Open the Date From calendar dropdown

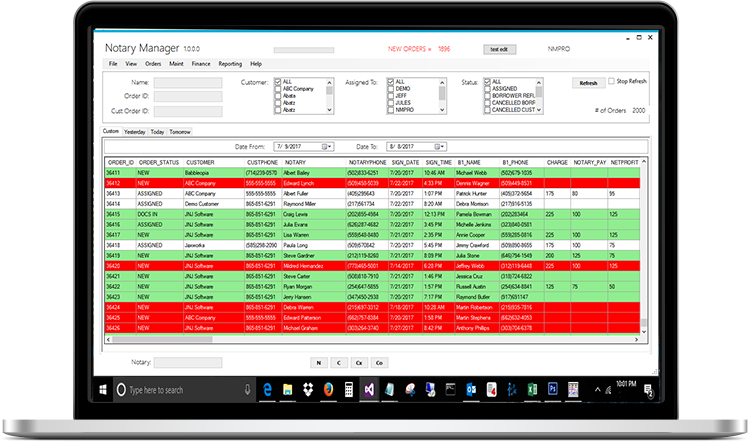[327, 146]
